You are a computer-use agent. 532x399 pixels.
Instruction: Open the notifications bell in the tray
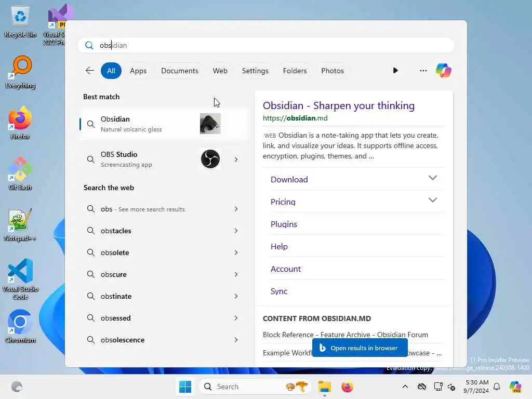pos(497,387)
